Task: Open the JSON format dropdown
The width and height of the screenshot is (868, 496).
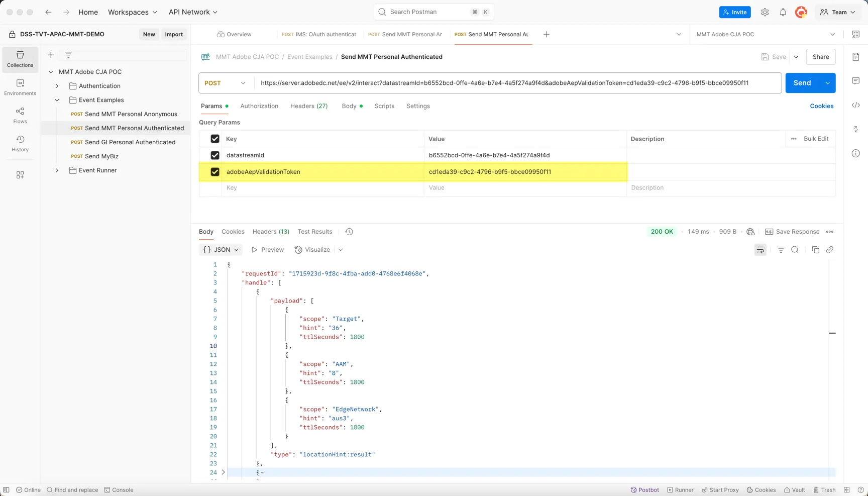Action: 221,250
